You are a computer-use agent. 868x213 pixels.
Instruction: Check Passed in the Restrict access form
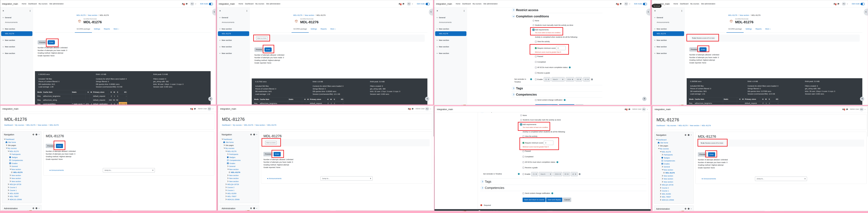click(x=536, y=57)
